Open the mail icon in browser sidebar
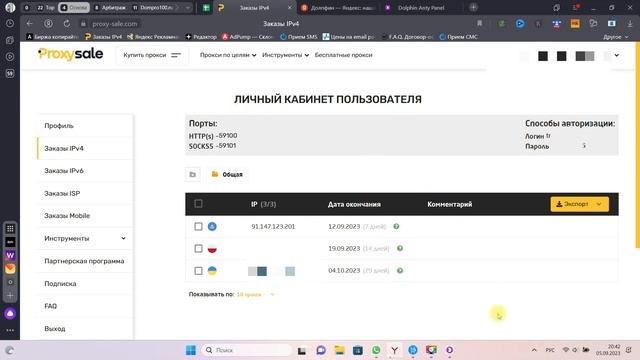 point(10,269)
